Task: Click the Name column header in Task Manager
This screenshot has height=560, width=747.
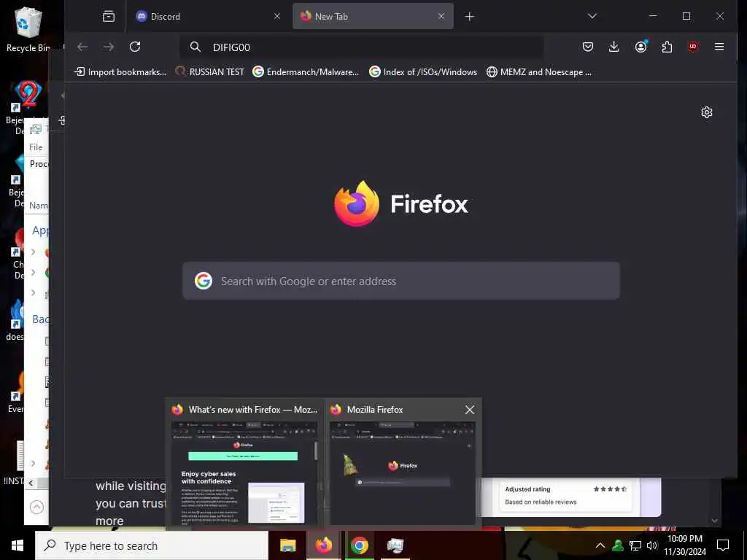Action: [38, 206]
